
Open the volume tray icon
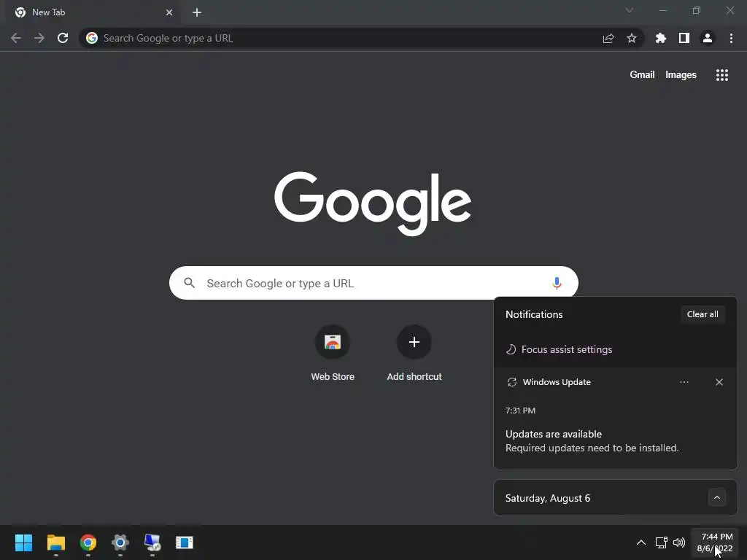(679, 542)
